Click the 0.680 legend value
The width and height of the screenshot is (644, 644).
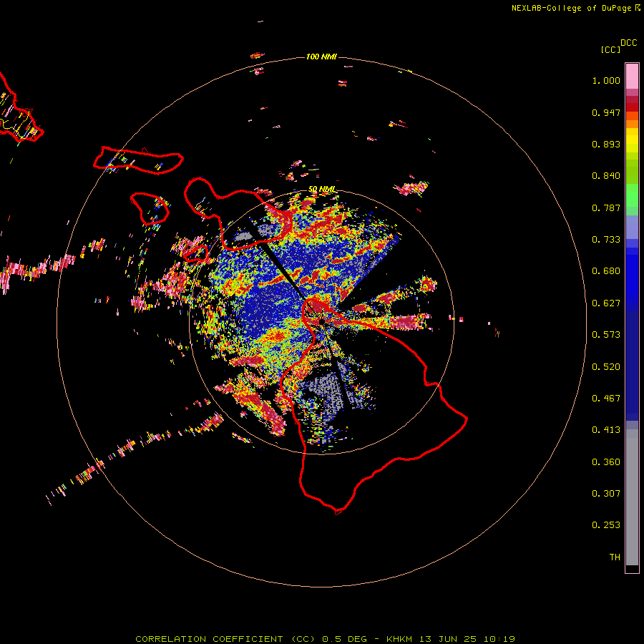coord(606,271)
